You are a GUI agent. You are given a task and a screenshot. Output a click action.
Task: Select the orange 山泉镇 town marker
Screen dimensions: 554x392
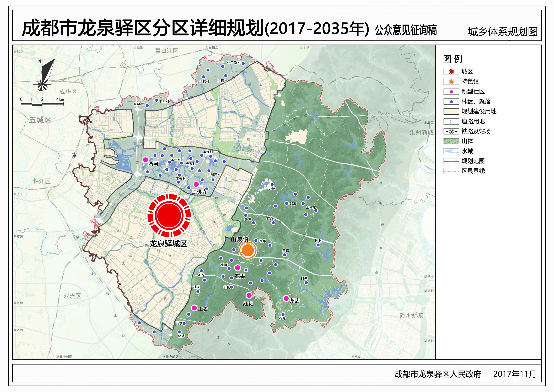tap(248, 250)
